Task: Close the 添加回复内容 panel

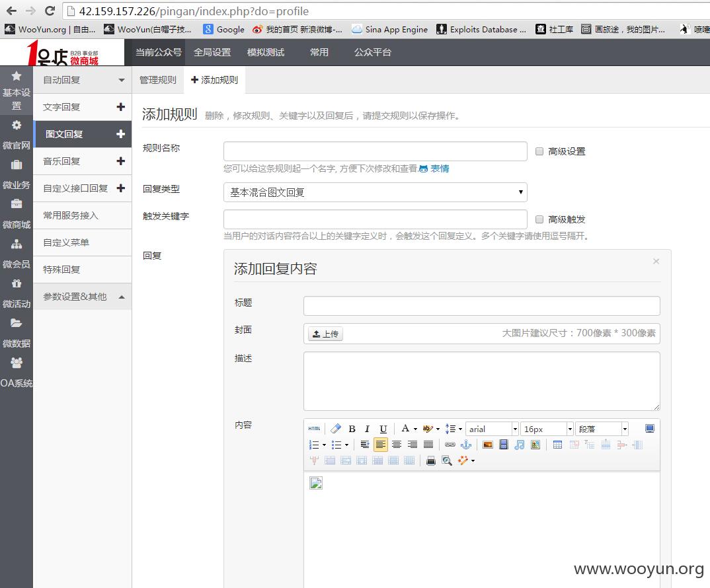Action: (x=656, y=261)
